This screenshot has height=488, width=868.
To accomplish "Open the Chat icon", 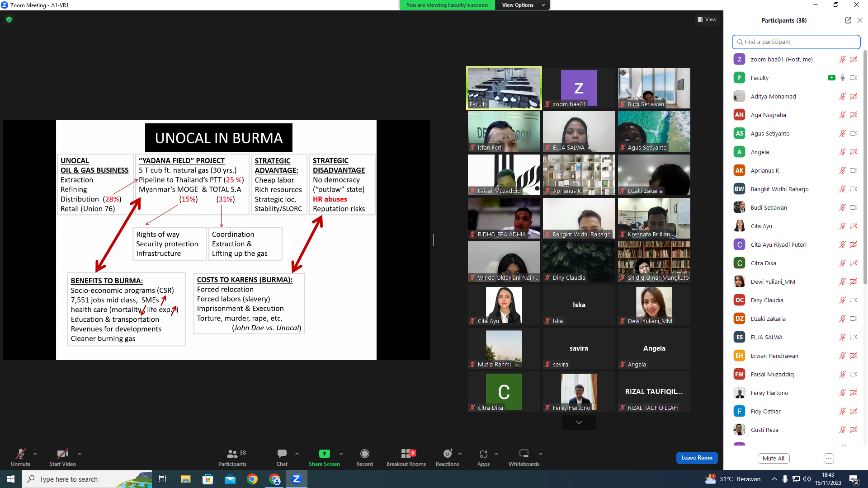I will [x=282, y=454].
